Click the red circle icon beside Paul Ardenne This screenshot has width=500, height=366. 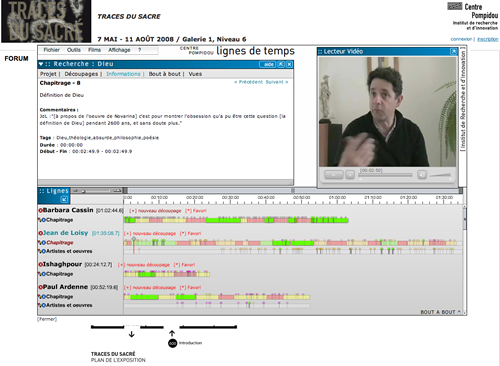pyautogui.click(x=41, y=287)
